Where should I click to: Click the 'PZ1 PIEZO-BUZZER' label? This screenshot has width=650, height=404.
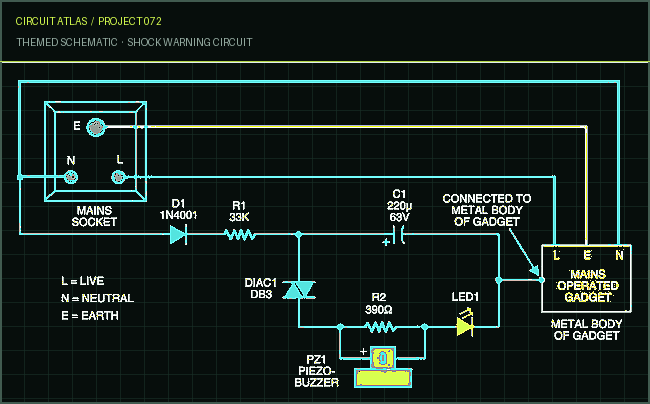317,371
